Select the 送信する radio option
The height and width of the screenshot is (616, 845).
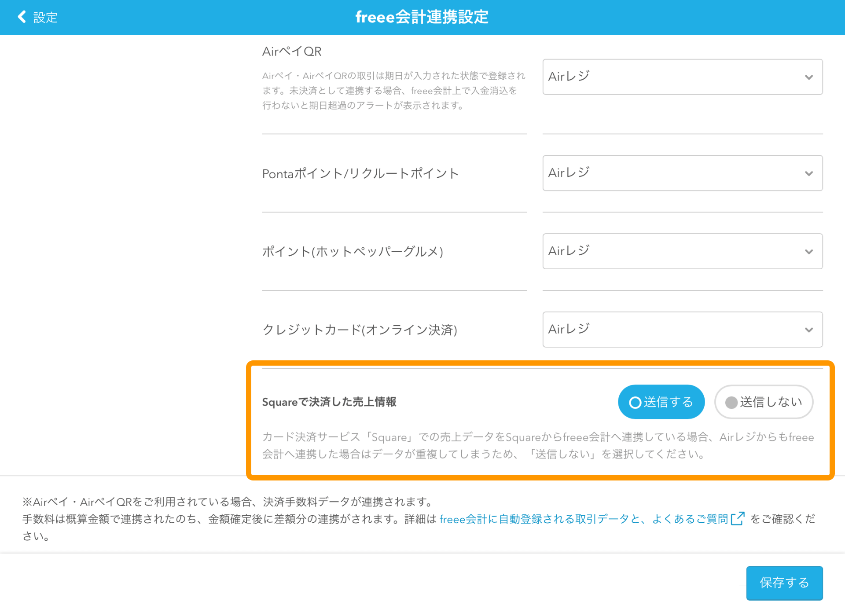pos(661,402)
